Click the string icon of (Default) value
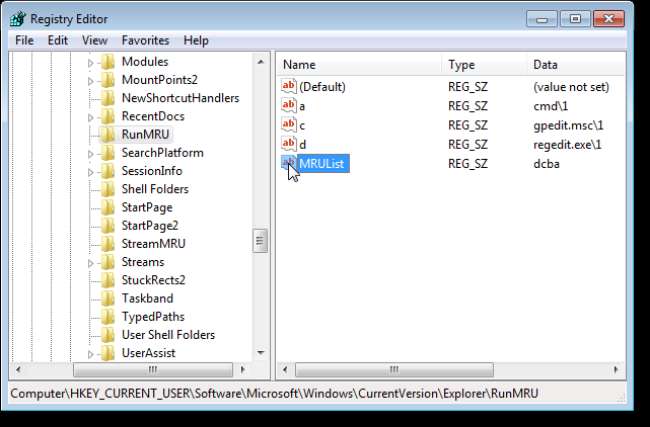650x427 pixels. (289, 86)
